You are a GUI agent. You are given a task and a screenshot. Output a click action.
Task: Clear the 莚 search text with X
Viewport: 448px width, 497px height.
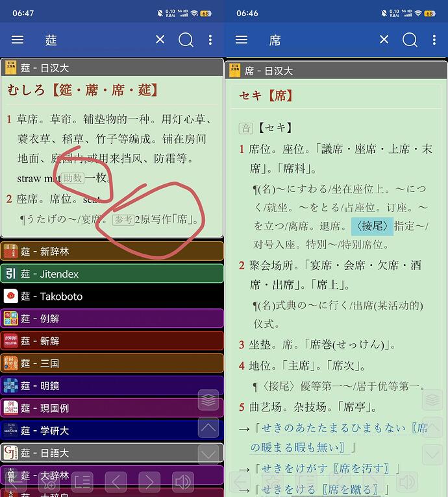click(160, 40)
